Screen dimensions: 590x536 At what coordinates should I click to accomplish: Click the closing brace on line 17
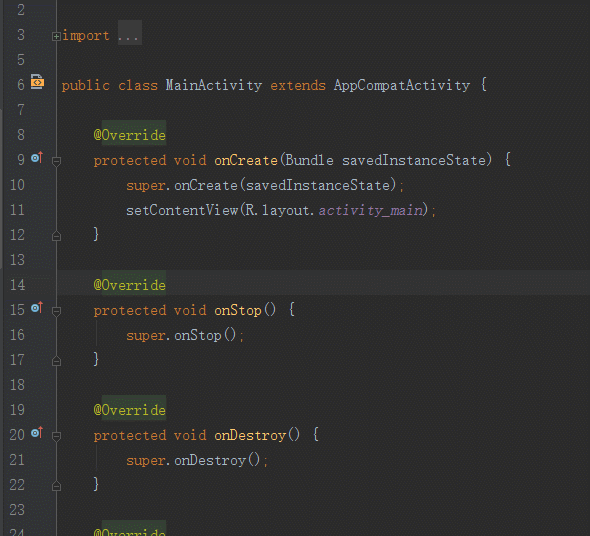coord(96,359)
